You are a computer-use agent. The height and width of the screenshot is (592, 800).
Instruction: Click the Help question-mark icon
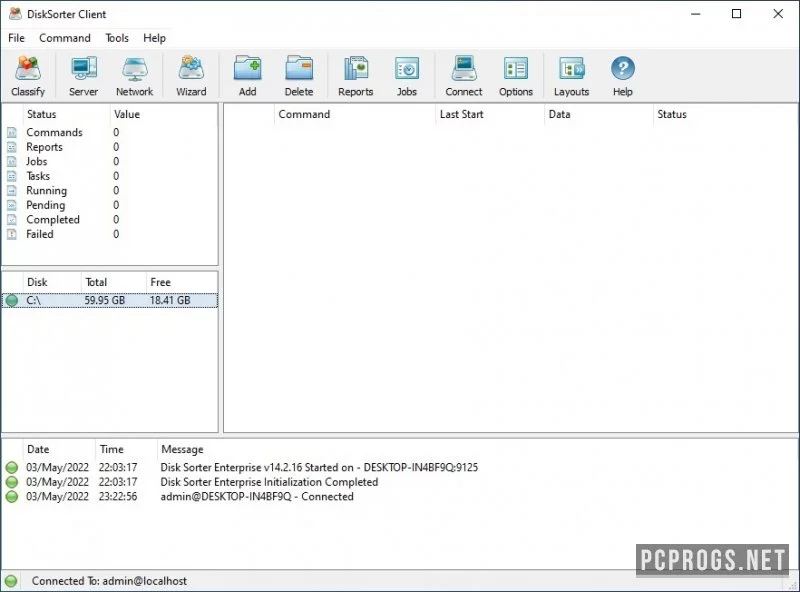coord(622,68)
